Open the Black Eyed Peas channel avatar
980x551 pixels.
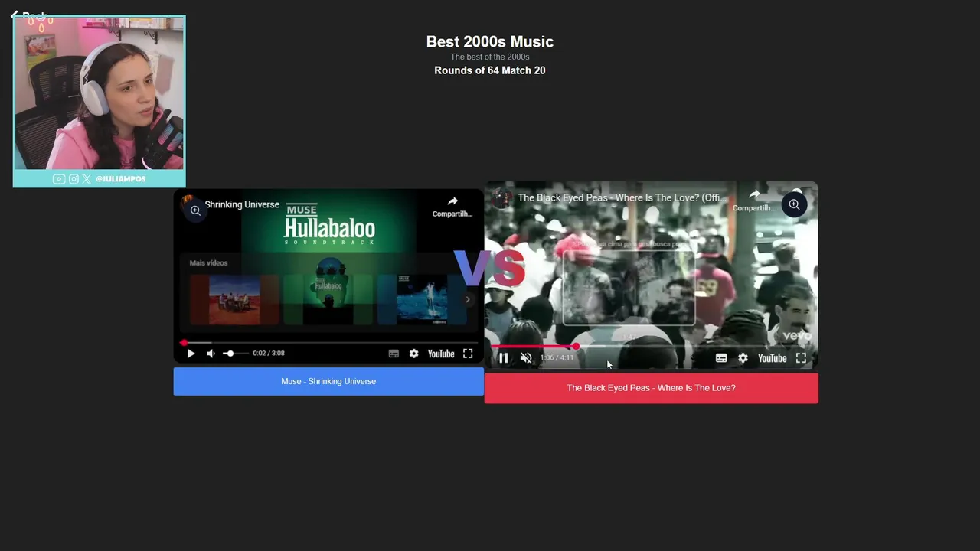[501, 197]
